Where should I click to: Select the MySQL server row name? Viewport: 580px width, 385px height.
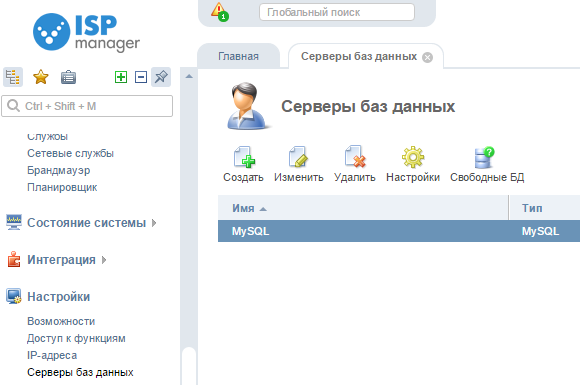[x=250, y=231]
